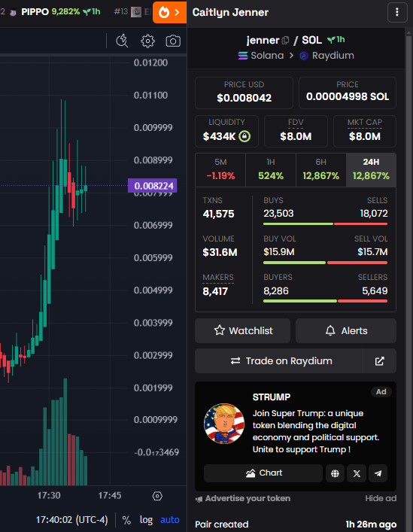The image size is (413, 532).
Task: Click the Pair created 1h 26m ago row
Action: pyautogui.click(x=296, y=524)
